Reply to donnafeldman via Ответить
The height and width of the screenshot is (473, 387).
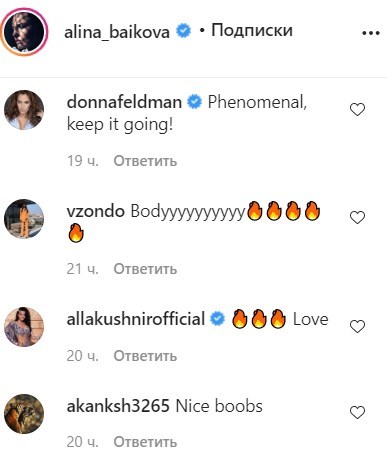[x=145, y=161]
